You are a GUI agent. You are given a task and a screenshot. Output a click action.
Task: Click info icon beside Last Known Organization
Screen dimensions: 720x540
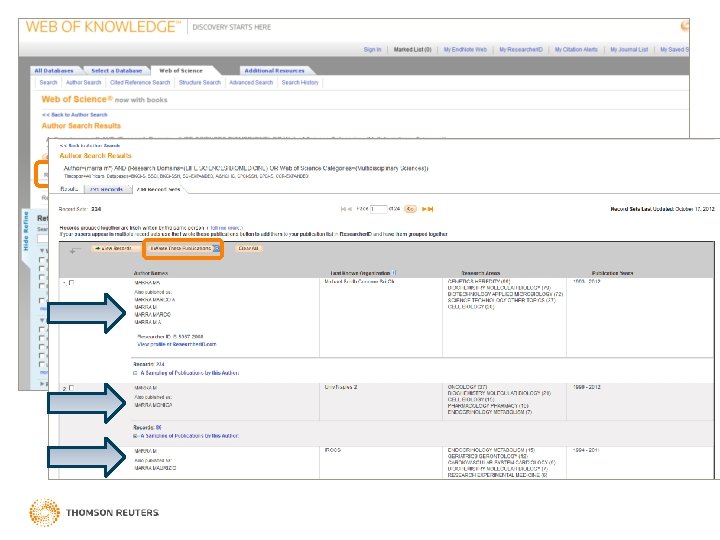[x=394, y=273]
